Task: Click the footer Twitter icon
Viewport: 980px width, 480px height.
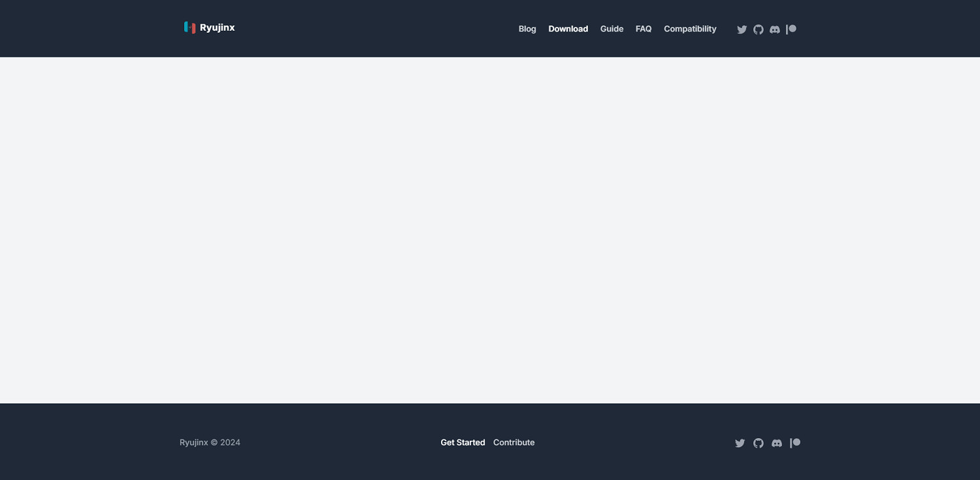Action: 740,443
